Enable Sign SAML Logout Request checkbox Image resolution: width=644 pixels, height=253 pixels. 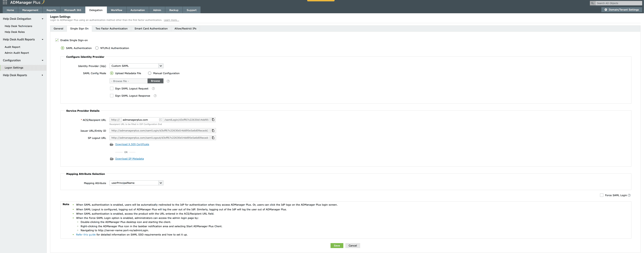(x=111, y=88)
